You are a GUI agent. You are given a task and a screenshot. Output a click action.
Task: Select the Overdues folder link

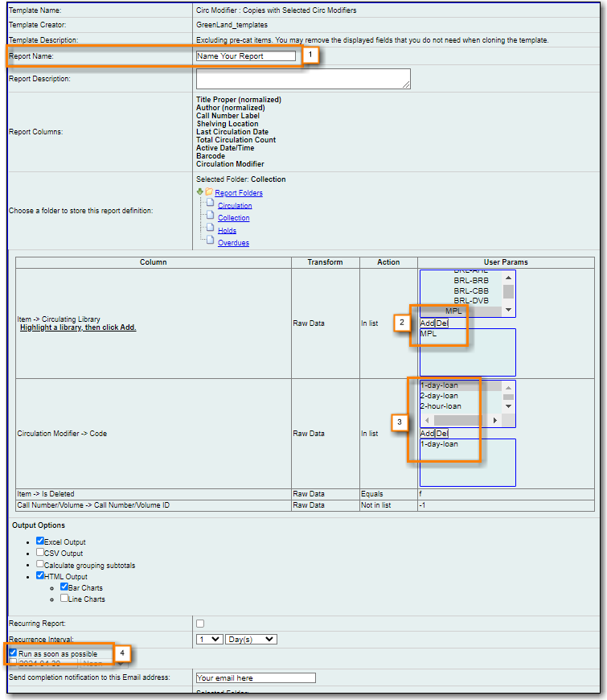coord(233,243)
